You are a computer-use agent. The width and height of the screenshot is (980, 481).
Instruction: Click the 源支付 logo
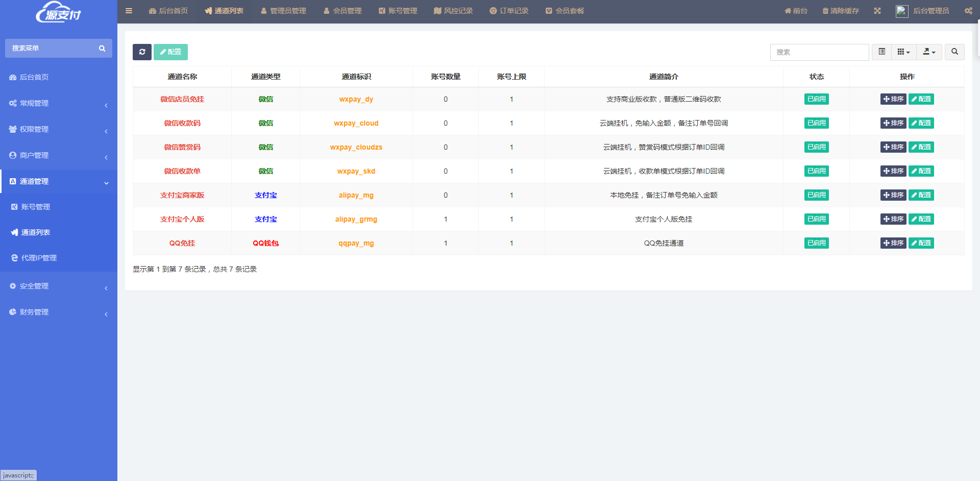[59, 12]
